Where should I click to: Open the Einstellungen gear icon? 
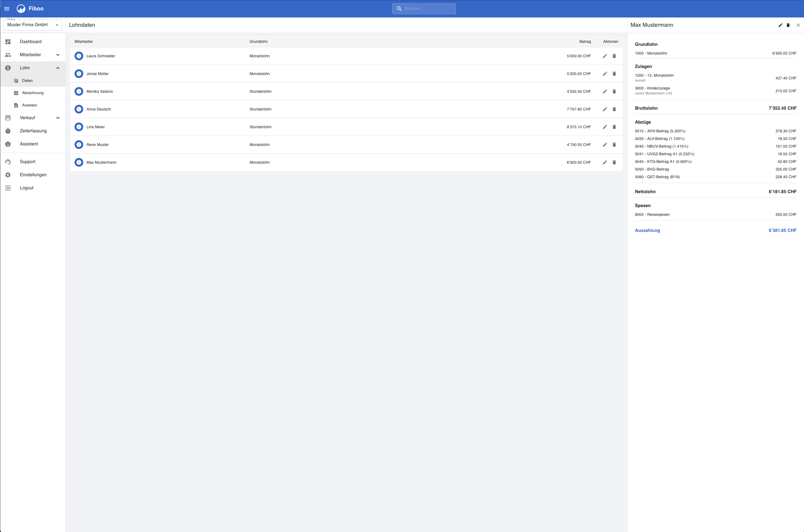click(8, 175)
